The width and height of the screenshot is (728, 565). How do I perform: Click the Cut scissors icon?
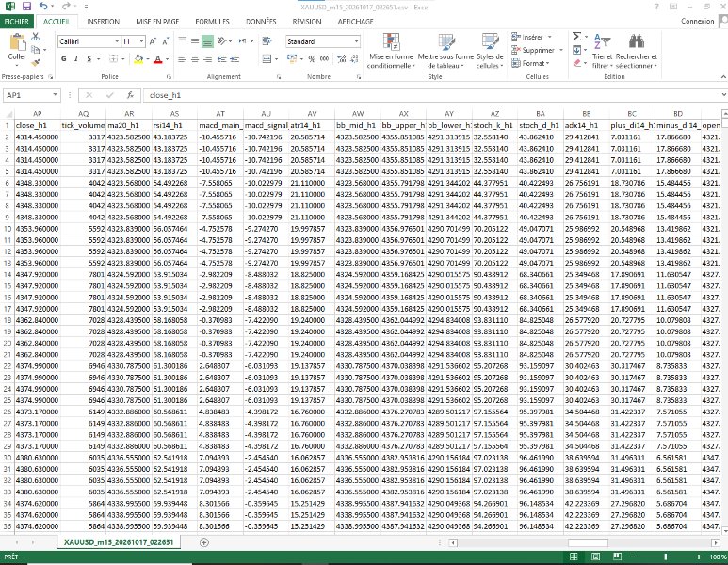(x=36, y=37)
